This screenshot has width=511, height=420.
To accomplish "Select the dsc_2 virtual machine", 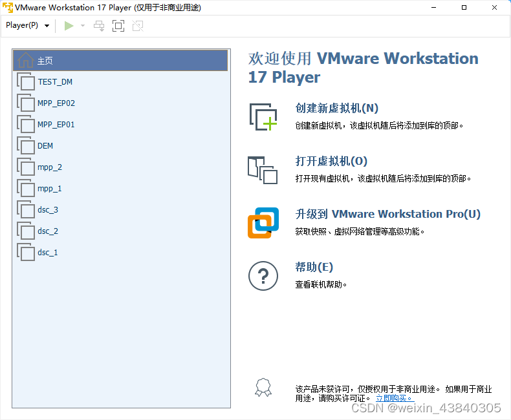I will tap(120, 231).
